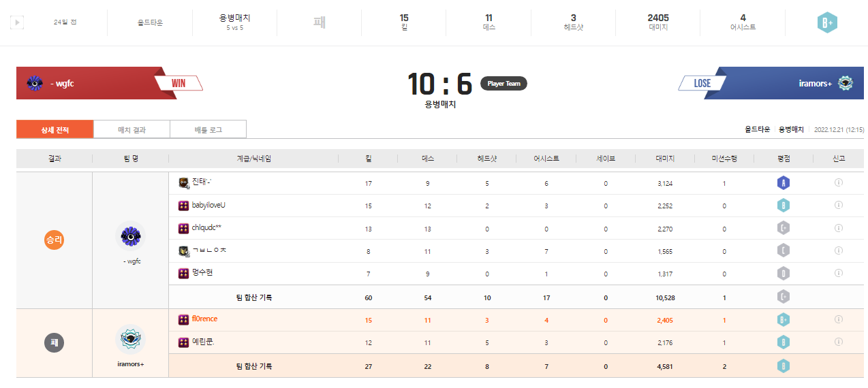Screen dimensions: 868x388
Task: Report player babyiloveU via info icon
Action: click(838, 206)
